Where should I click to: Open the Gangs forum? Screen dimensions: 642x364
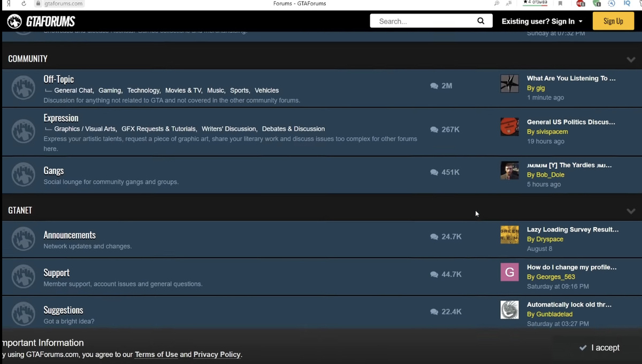[53, 171]
